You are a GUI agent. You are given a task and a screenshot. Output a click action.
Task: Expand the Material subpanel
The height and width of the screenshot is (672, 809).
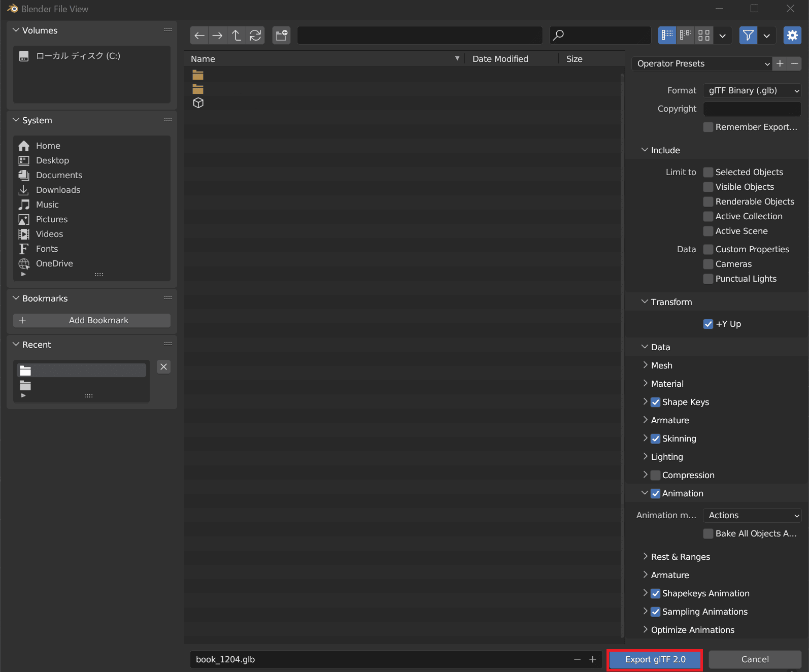pos(645,383)
